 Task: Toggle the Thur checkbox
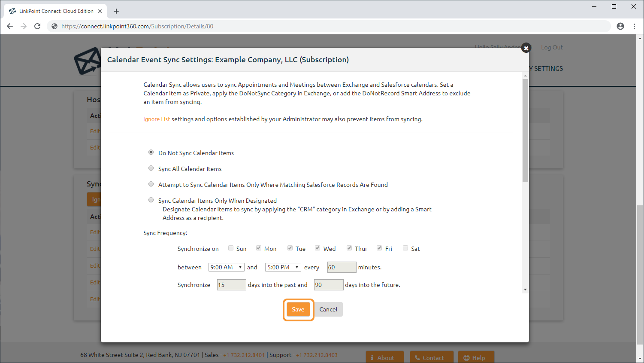(349, 248)
